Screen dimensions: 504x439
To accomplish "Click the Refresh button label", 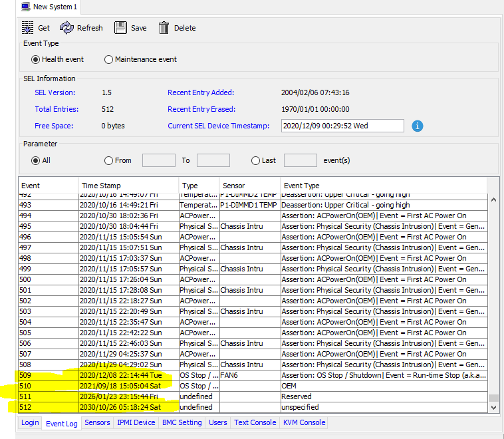I will [90, 28].
